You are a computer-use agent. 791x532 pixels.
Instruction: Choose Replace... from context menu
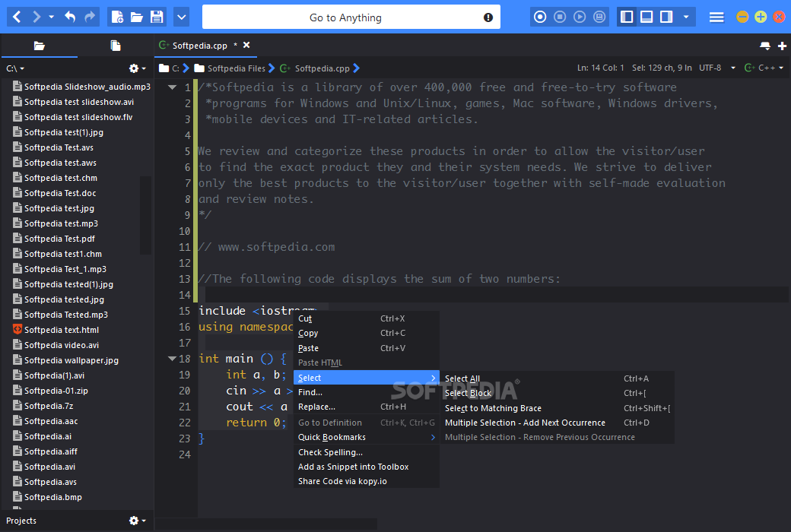367,407
